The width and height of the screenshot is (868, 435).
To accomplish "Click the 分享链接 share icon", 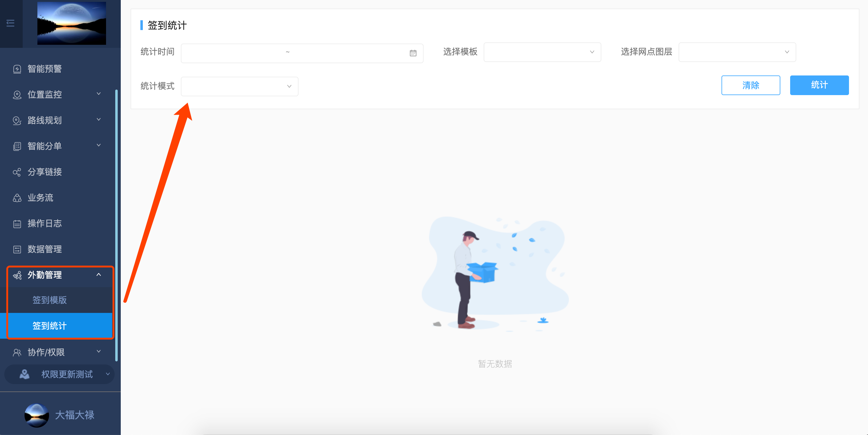I will 17,172.
